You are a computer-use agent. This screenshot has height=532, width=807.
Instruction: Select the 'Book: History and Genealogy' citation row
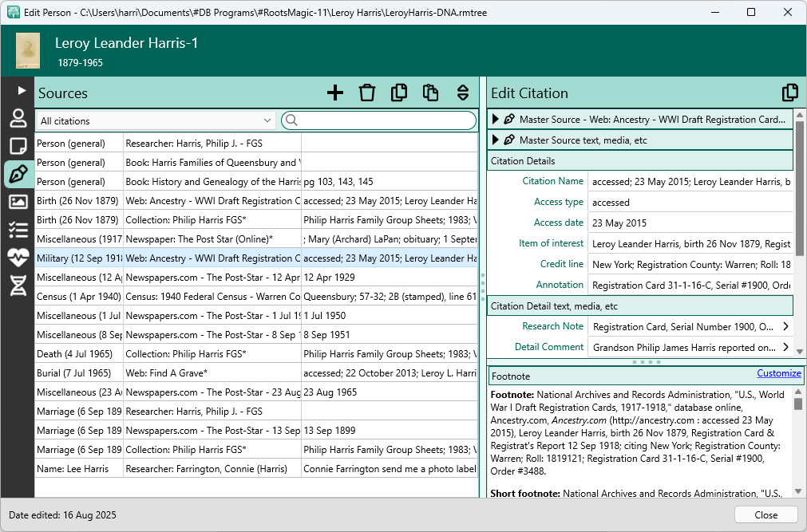pyautogui.click(x=256, y=182)
